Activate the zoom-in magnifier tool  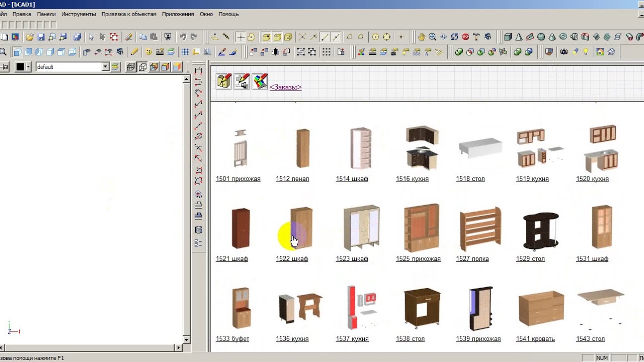click(432, 37)
